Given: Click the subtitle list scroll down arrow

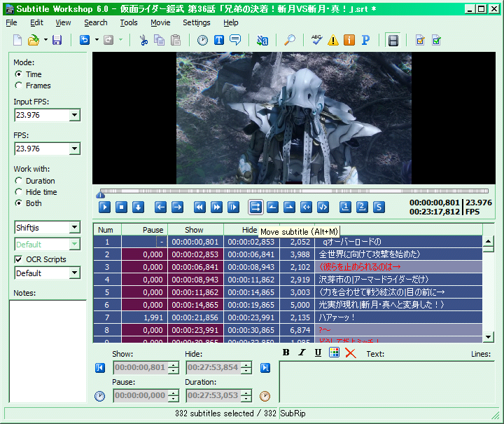Looking at the screenshot, I should (489, 337).
